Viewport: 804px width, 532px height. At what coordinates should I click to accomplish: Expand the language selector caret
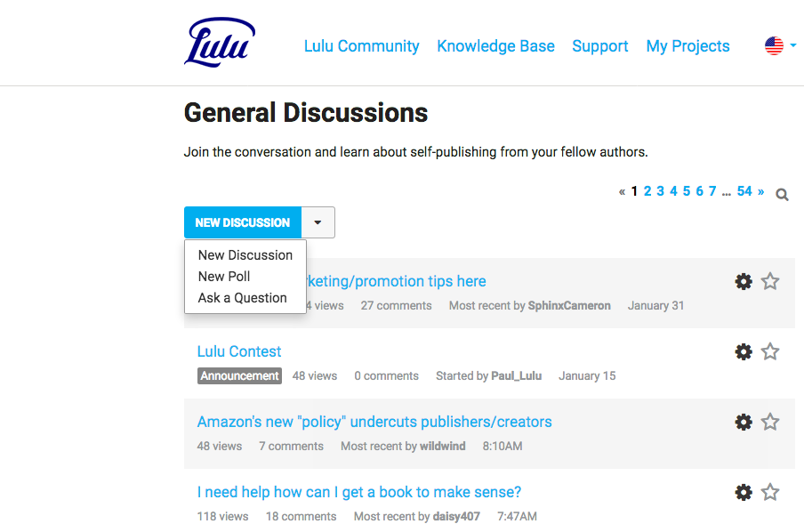pyautogui.click(x=793, y=45)
